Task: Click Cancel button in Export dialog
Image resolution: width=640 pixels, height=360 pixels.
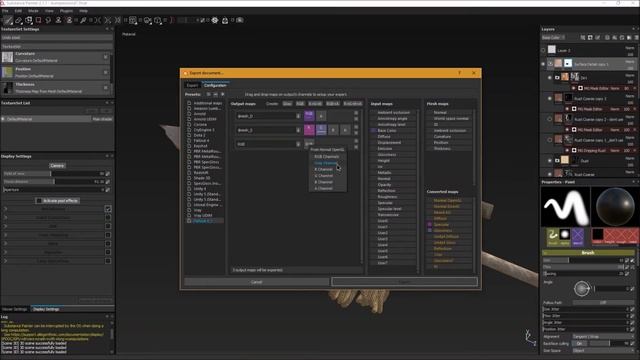Action: pyautogui.click(x=256, y=282)
